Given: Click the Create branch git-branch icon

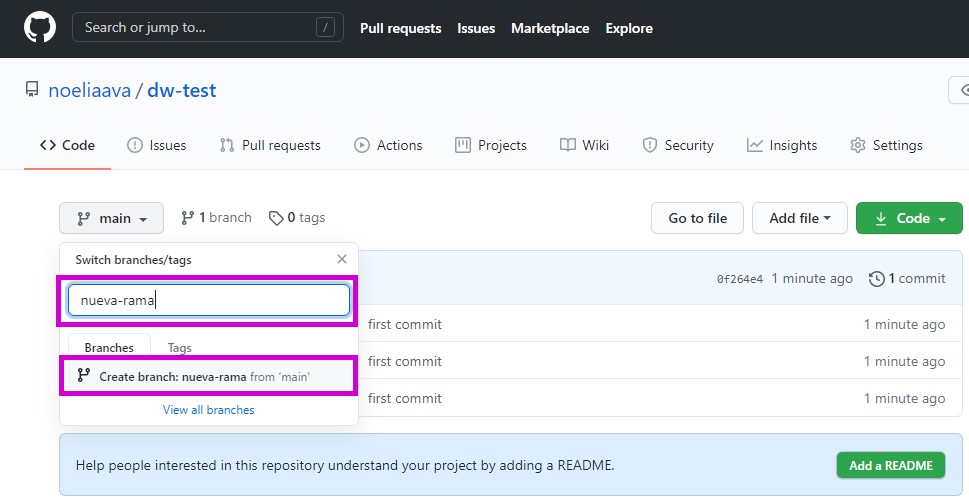Looking at the screenshot, I should 83,376.
